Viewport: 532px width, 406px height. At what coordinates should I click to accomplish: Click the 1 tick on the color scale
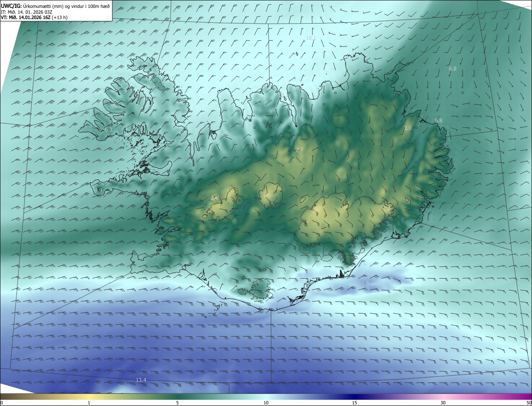89,403
